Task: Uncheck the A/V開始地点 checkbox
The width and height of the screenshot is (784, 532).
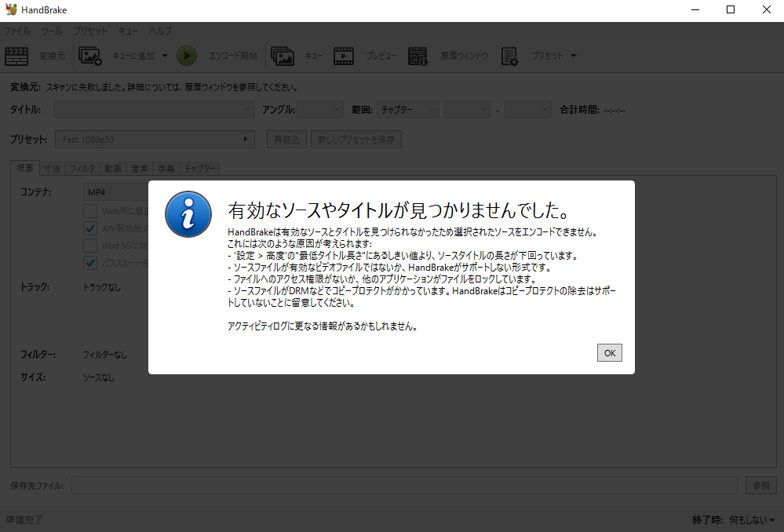Action: (x=92, y=228)
